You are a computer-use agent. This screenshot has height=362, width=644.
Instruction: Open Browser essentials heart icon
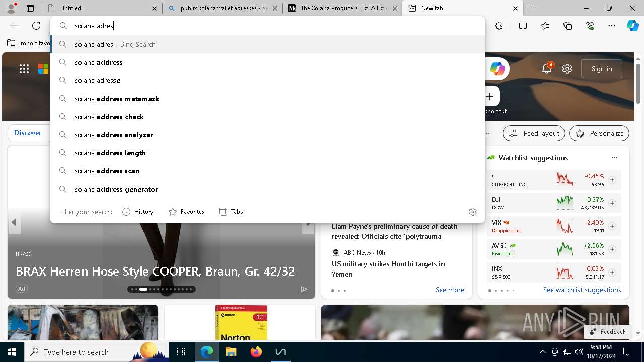(x=590, y=26)
